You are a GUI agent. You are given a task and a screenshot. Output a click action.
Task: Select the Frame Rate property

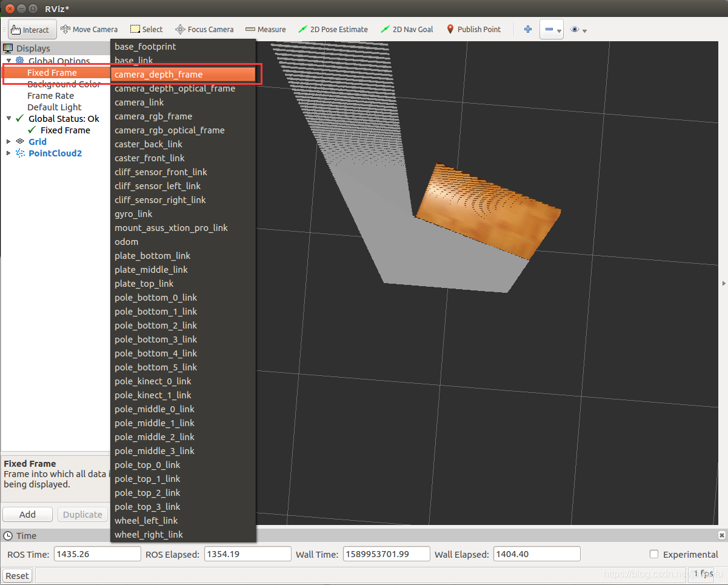coord(50,95)
